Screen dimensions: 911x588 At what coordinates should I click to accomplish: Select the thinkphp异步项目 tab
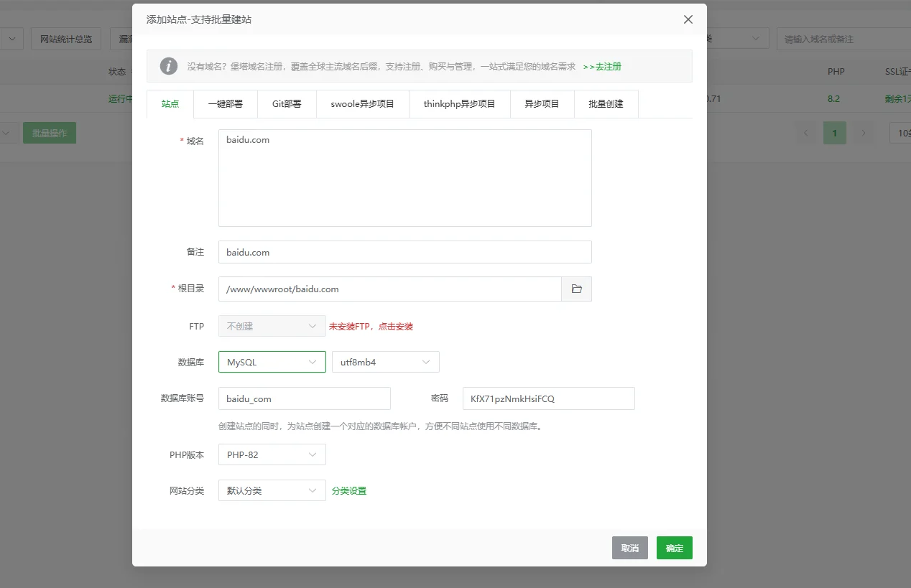pyautogui.click(x=459, y=103)
